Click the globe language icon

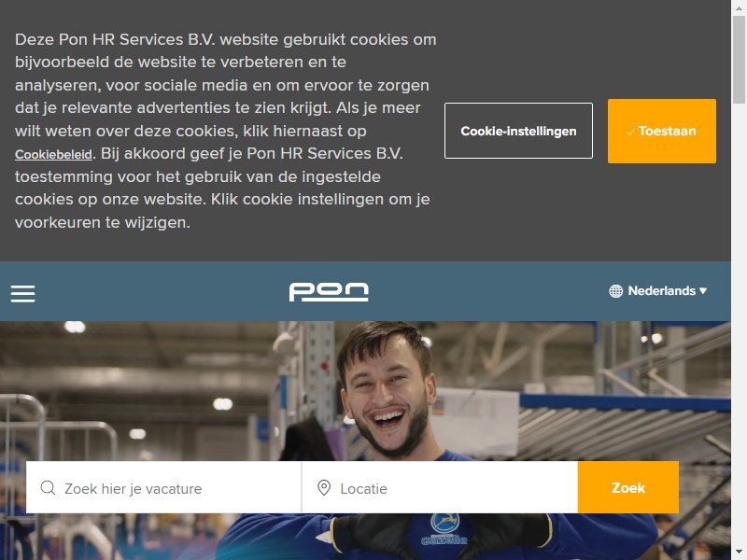[615, 291]
